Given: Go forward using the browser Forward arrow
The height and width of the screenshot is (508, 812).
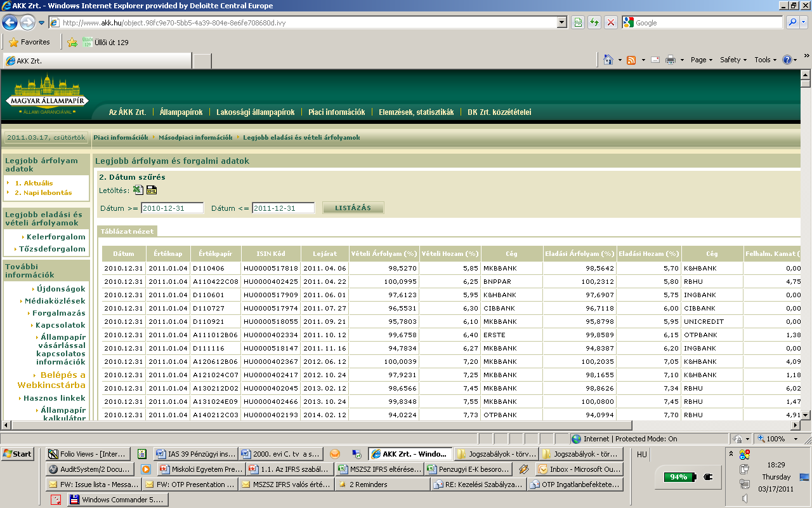Looking at the screenshot, I should click(27, 23).
